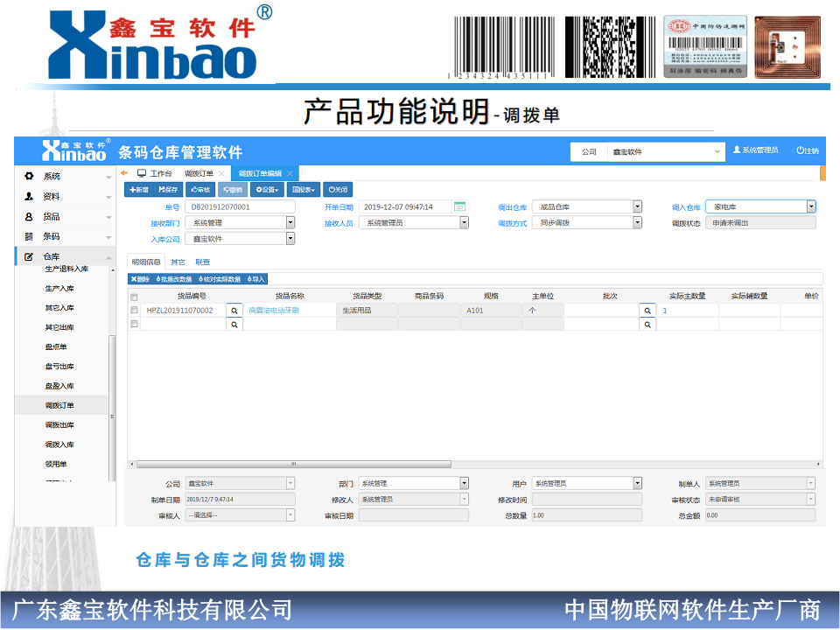Toggle the select-all checkbox in the table header
The width and height of the screenshot is (840, 630).
coord(134,297)
